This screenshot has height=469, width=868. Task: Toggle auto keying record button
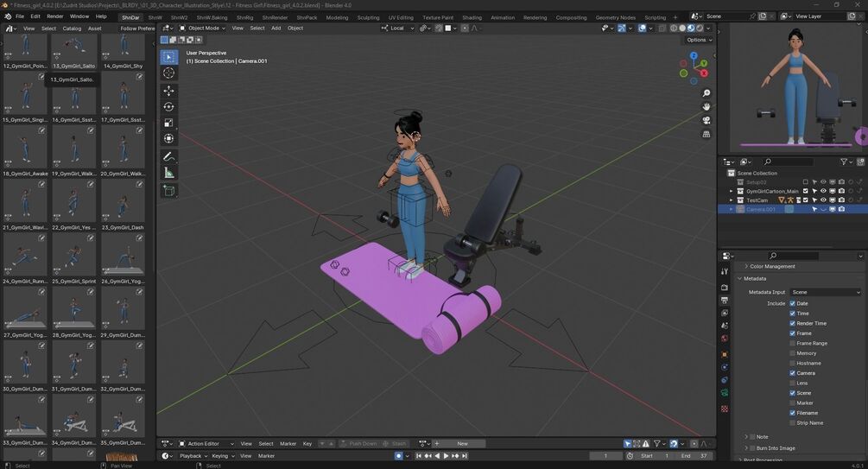tap(398, 456)
